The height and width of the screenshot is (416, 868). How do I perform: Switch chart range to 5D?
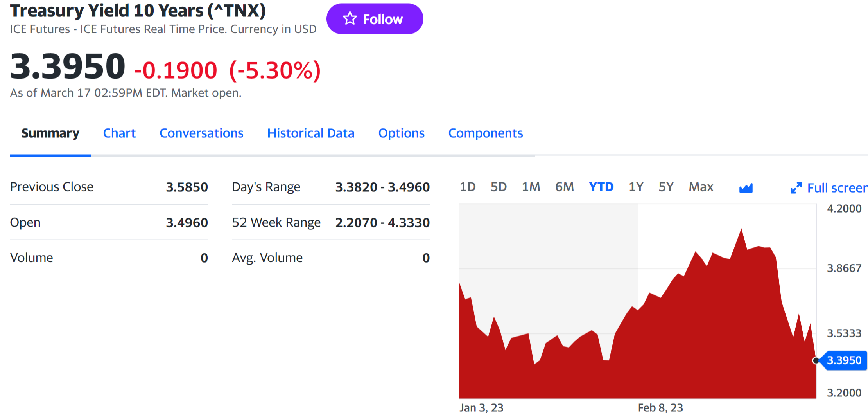point(499,187)
